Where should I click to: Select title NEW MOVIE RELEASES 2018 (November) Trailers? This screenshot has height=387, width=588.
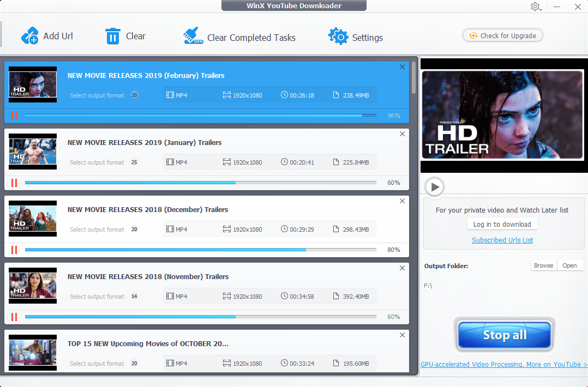click(x=148, y=276)
